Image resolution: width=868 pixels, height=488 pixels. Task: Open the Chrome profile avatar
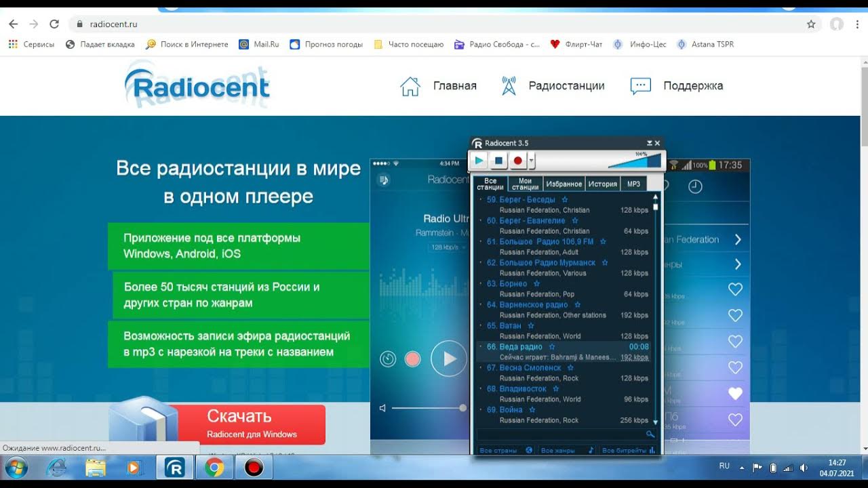[837, 24]
